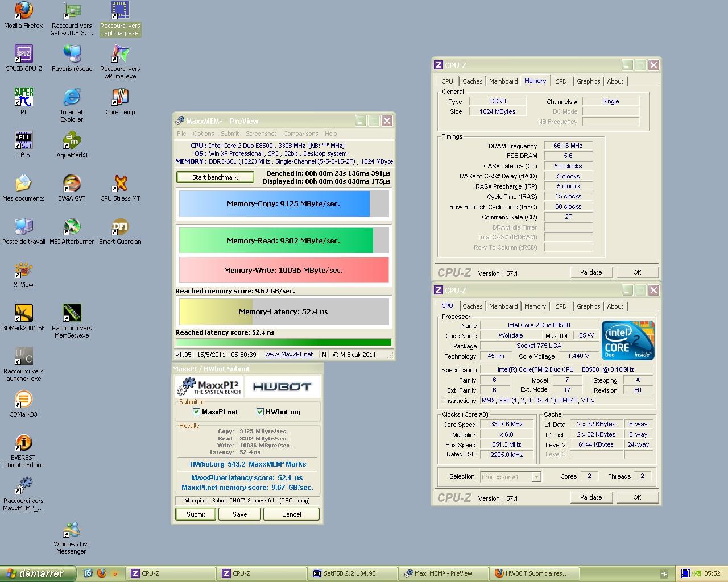Switch to SPD tab in upper CPU-Z

point(561,81)
